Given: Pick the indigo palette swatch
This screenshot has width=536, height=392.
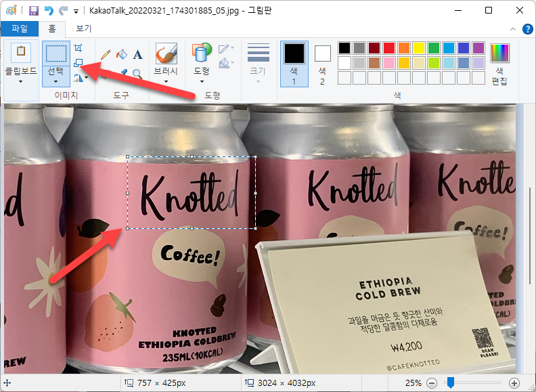Looking at the screenshot, I should [463, 48].
